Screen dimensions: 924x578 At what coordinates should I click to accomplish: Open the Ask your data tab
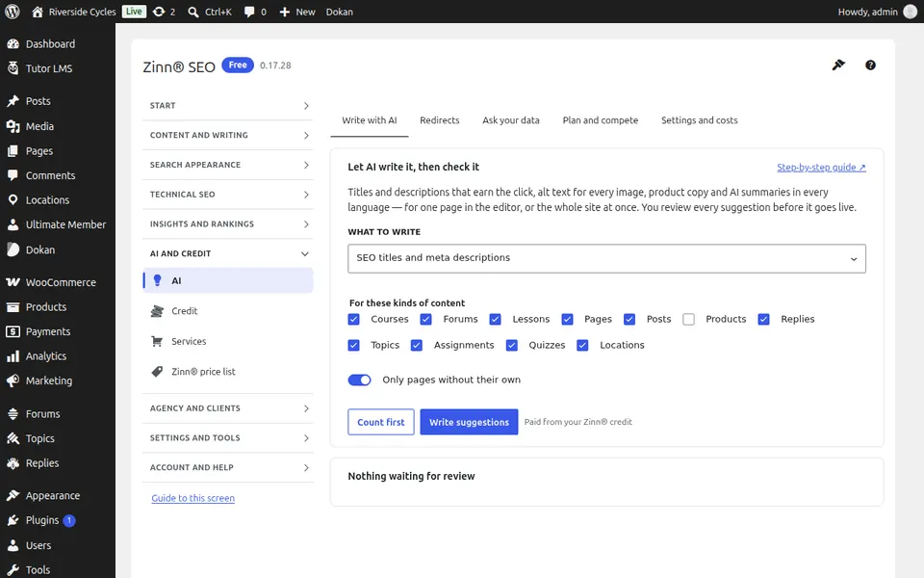[511, 120]
